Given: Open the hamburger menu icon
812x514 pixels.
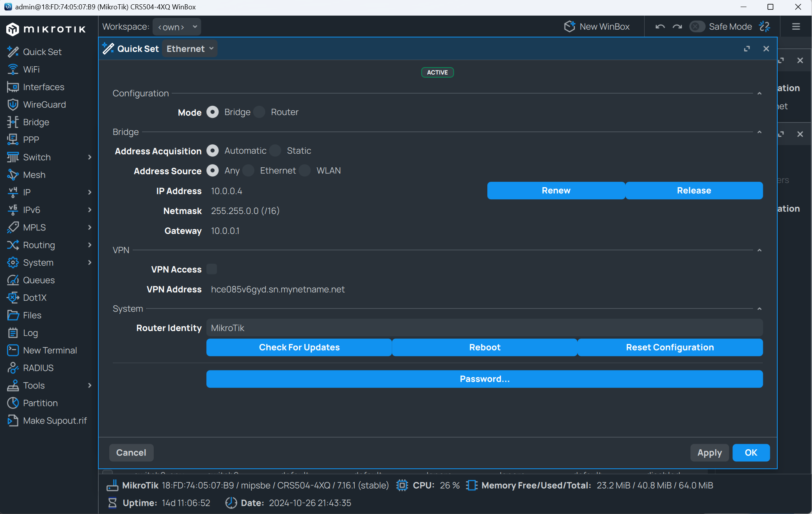Looking at the screenshot, I should pos(796,27).
